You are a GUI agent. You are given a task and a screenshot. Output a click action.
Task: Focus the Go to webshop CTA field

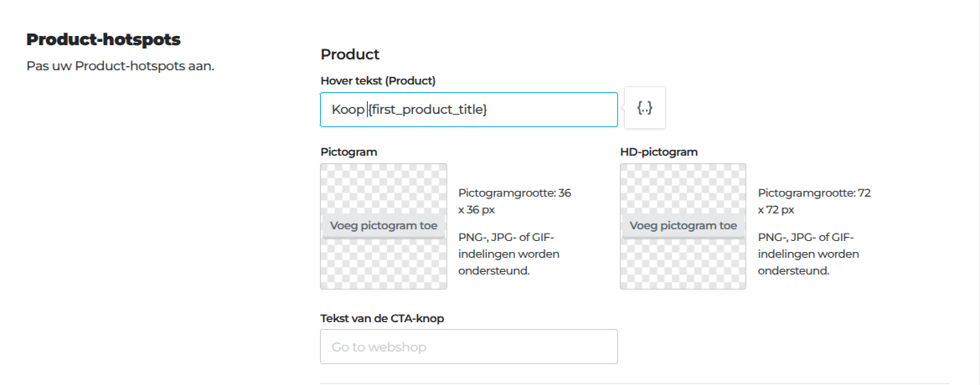469,346
